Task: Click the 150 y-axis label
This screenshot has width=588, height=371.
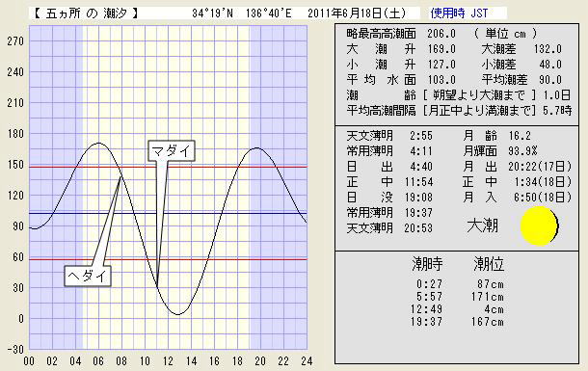Action: pos(15,164)
